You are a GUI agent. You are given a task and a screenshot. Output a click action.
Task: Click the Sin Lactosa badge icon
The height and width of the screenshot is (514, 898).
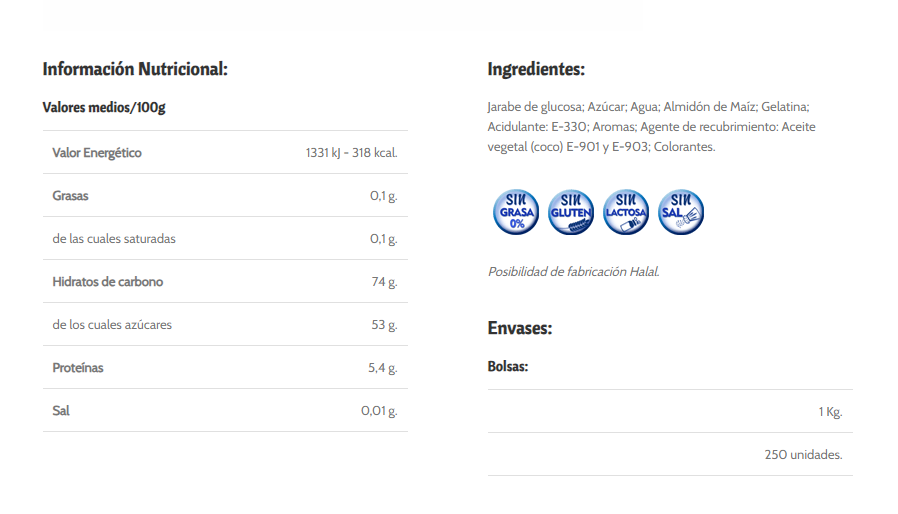tap(626, 212)
